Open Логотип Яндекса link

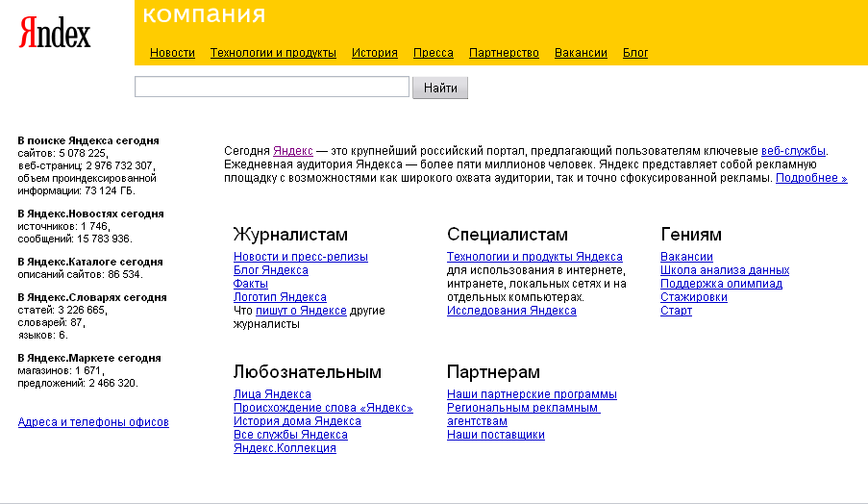click(280, 297)
